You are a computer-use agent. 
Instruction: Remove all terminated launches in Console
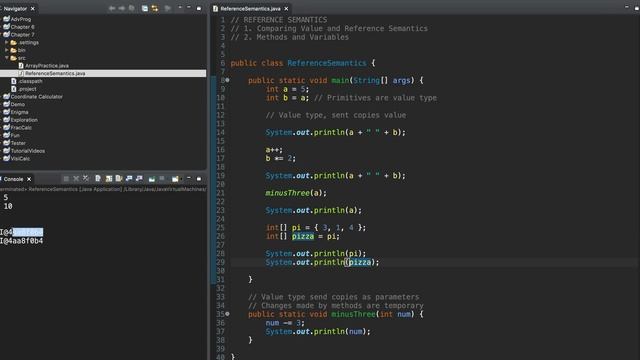pos(86,179)
